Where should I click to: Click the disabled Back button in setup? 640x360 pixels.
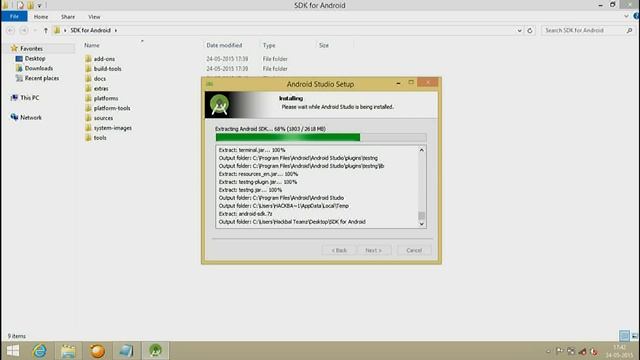(x=339, y=250)
